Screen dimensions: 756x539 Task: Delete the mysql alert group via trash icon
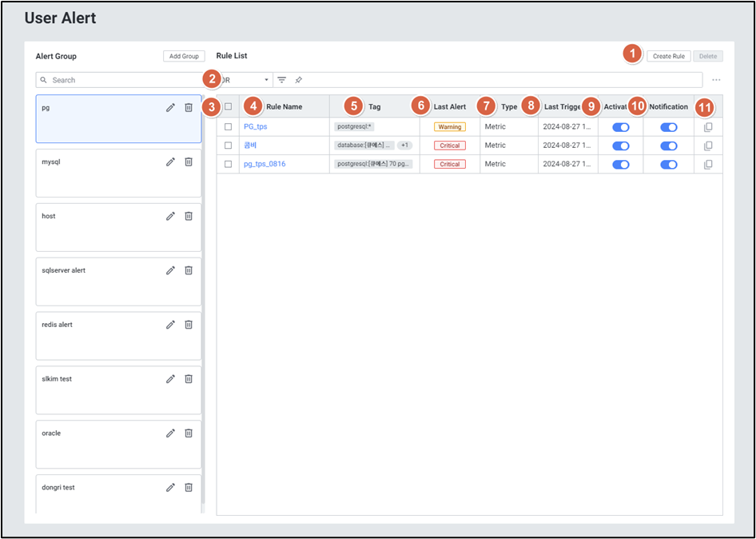[189, 162]
